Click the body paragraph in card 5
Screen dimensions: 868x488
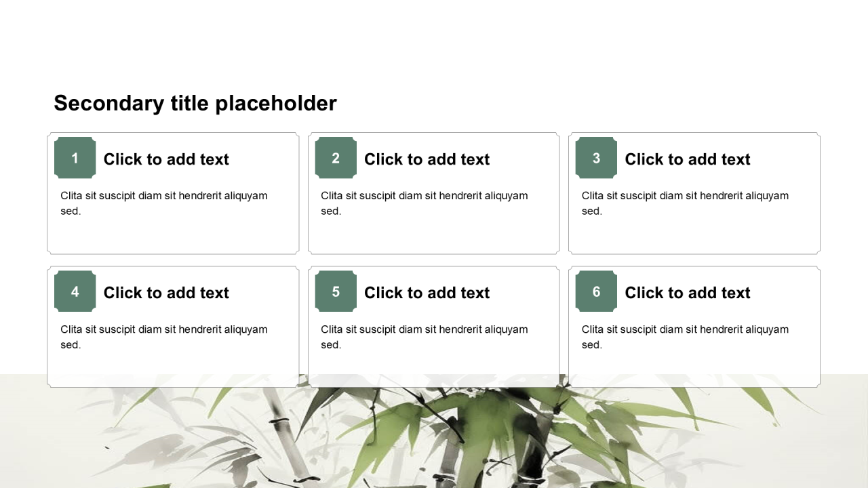coord(425,337)
